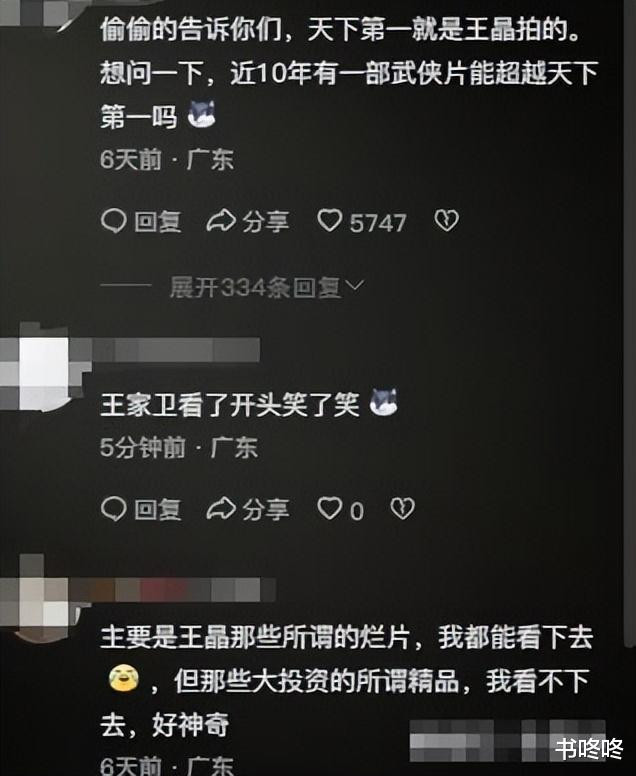Screen dimensions: 636x776
Task: Tap broken heart on 王家卫 comment
Action: (x=402, y=509)
